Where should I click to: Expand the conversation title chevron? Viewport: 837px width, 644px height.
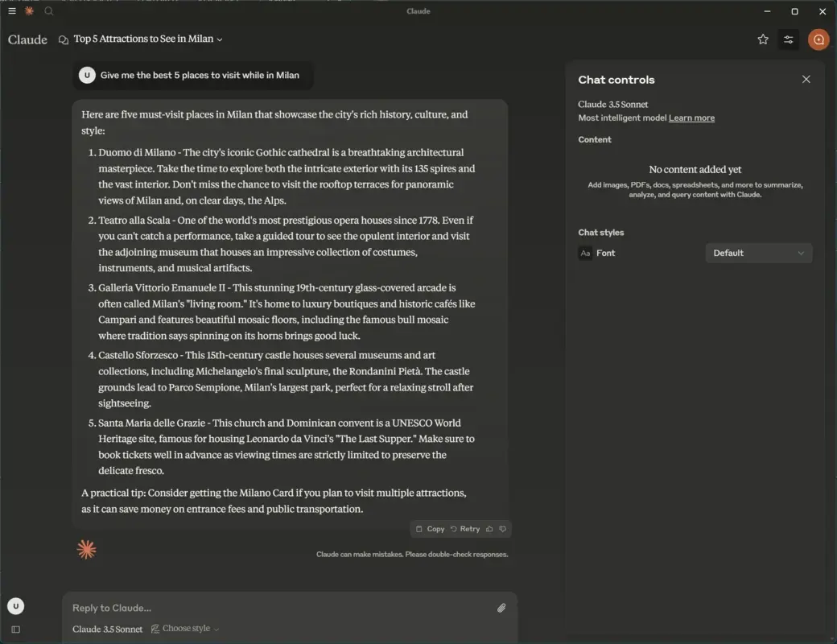click(x=219, y=39)
